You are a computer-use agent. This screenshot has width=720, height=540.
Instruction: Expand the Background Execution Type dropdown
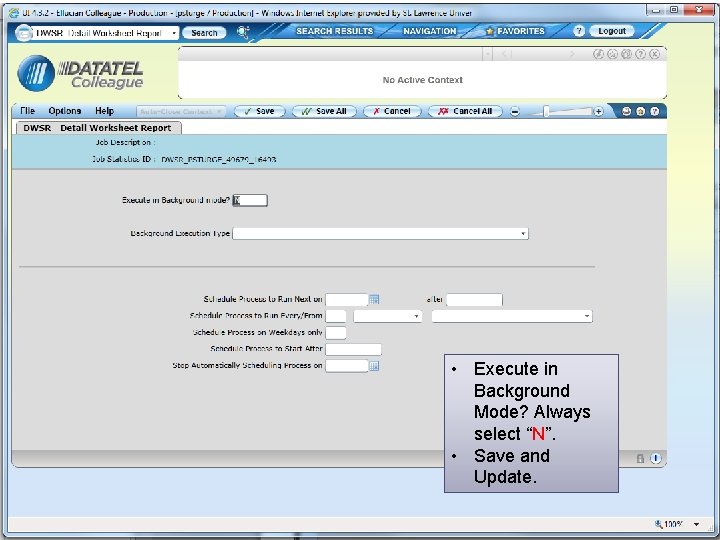pos(523,234)
